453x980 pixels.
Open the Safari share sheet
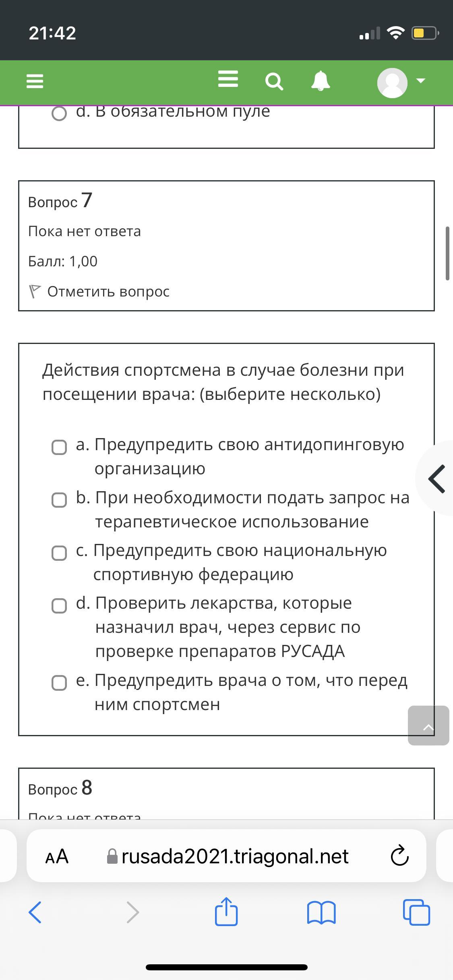226,912
